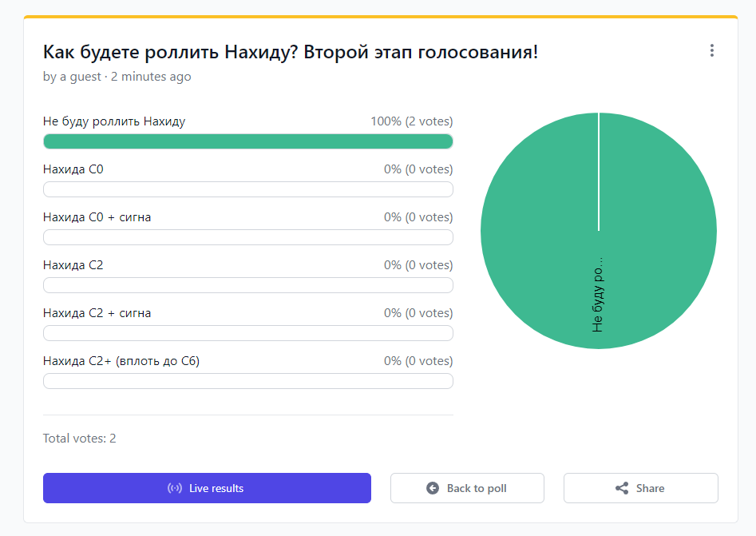Click the '100% (2 votes)' result count
The image size is (756, 536).
point(411,121)
